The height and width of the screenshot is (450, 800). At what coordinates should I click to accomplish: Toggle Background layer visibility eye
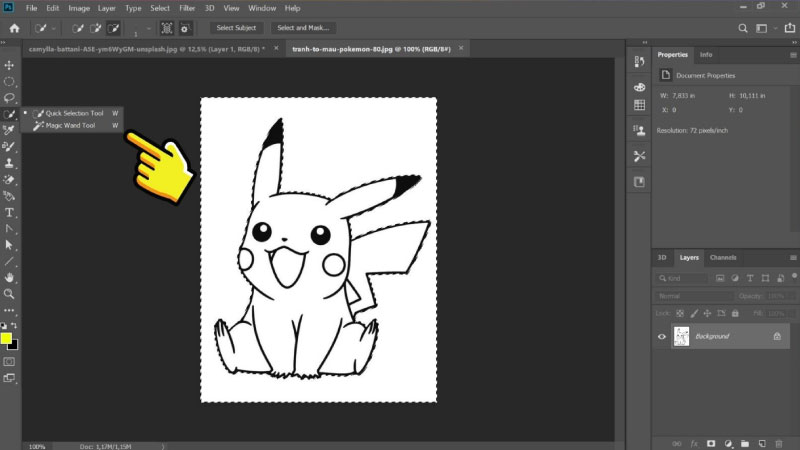point(662,337)
